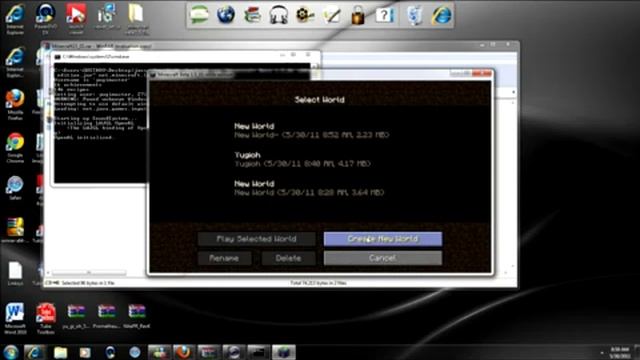Image resolution: width=640 pixels, height=360 pixels.
Task: Click the Play Selected World button
Action: [256, 239]
